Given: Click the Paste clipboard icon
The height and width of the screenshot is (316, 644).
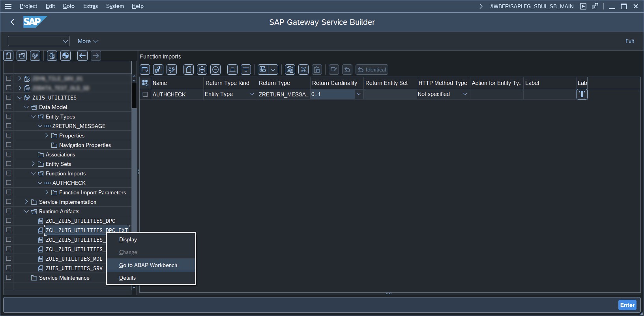Looking at the screenshot, I should pyautogui.click(x=317, y=70).
